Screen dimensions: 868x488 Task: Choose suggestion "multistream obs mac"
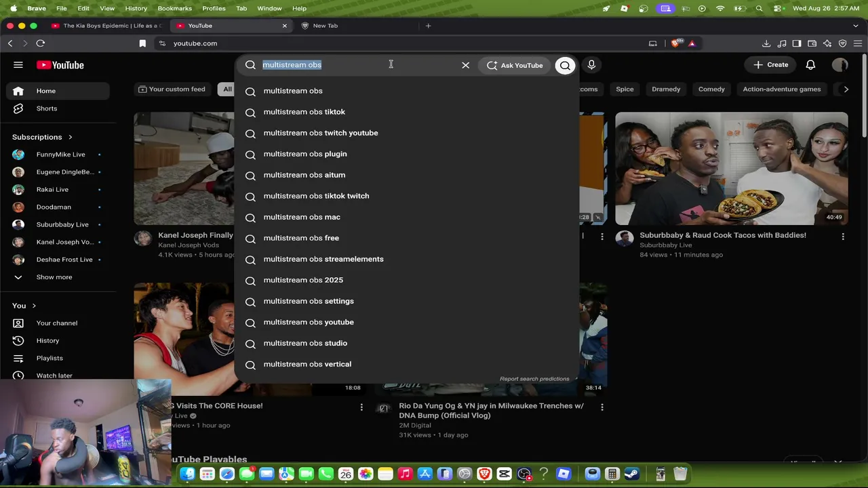(407, 217)
